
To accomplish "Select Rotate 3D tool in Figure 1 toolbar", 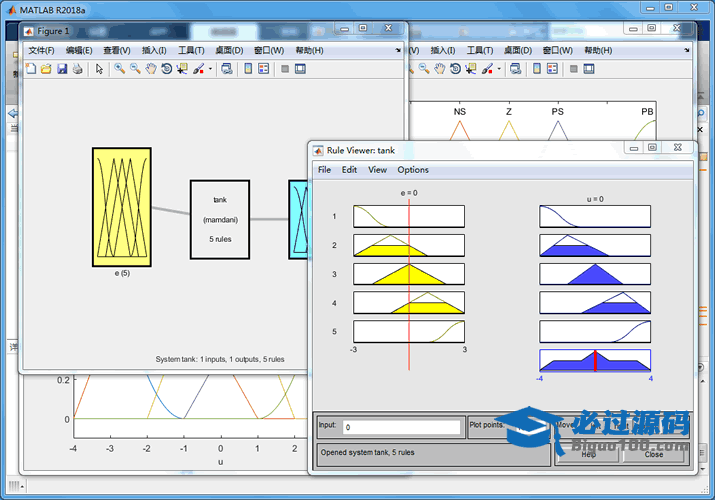I will (x=166, y=69).
